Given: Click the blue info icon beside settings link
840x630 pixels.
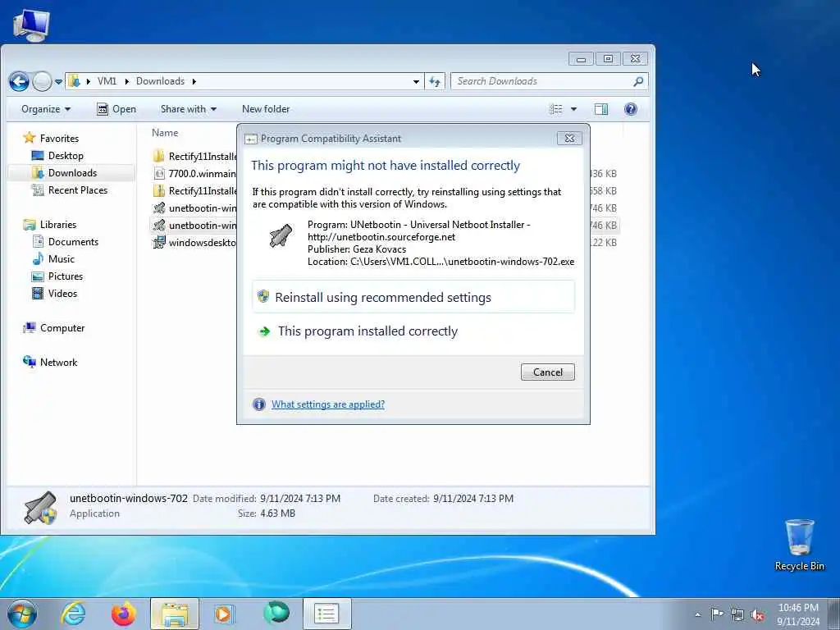Looking at the screenshot, I should (258, 404).
